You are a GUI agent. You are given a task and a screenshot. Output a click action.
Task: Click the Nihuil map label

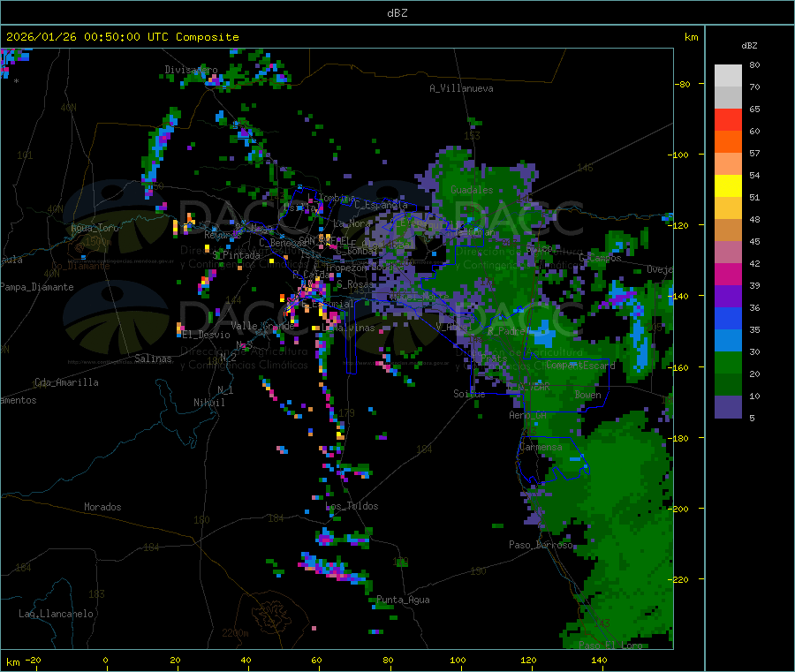click(x=208, y=403)
